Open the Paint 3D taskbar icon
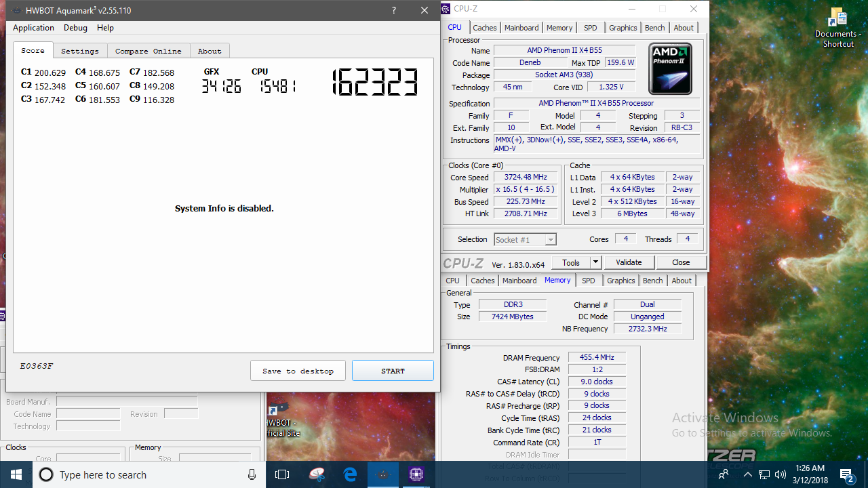Screen dimensions: 868x488 tap(317, 474)
